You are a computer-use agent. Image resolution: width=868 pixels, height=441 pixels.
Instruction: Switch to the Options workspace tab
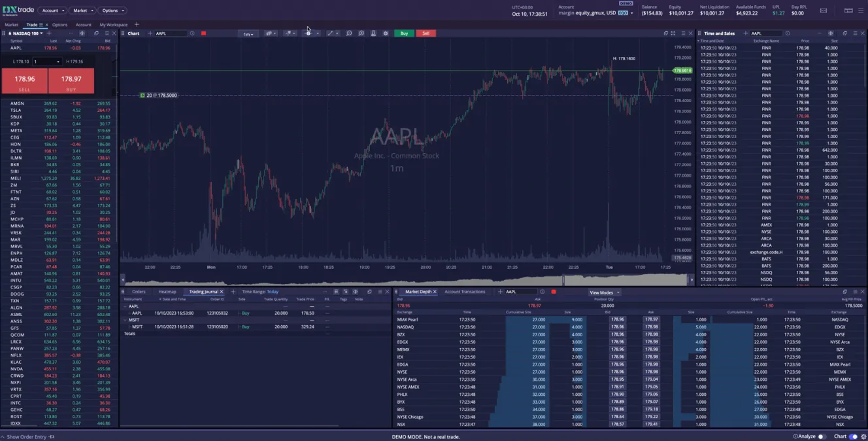click(59, 25)
